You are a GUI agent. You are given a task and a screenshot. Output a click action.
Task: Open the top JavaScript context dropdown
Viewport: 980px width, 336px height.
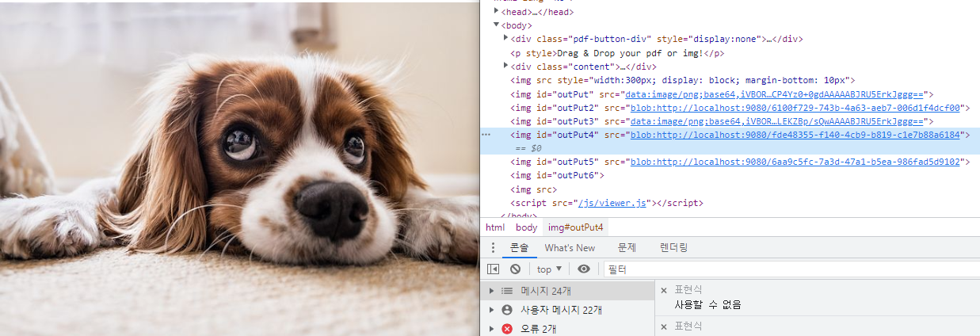[550, 269]
